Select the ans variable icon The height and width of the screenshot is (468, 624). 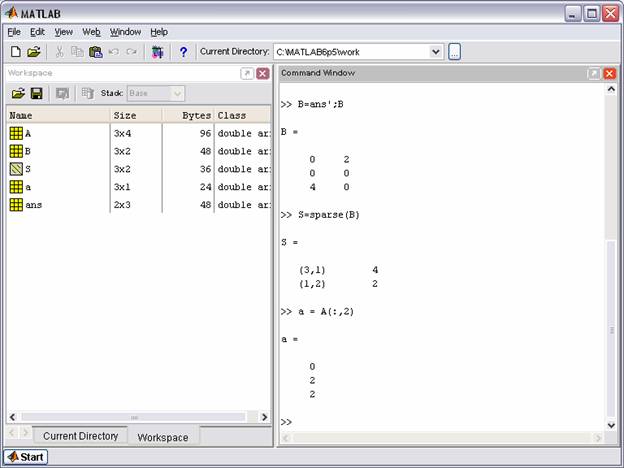click(x=16, y=205)
